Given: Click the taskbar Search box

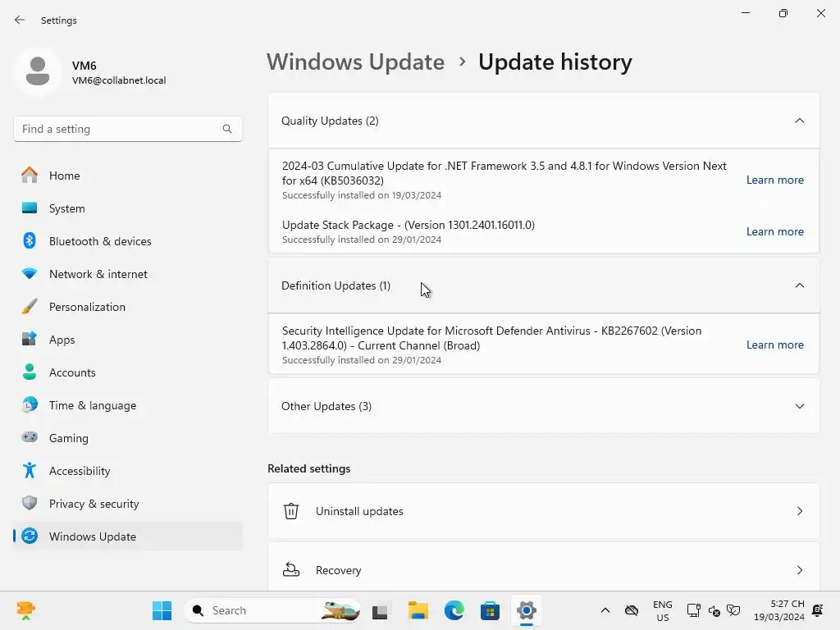Looking at the screenshot, I should [272, 610].
